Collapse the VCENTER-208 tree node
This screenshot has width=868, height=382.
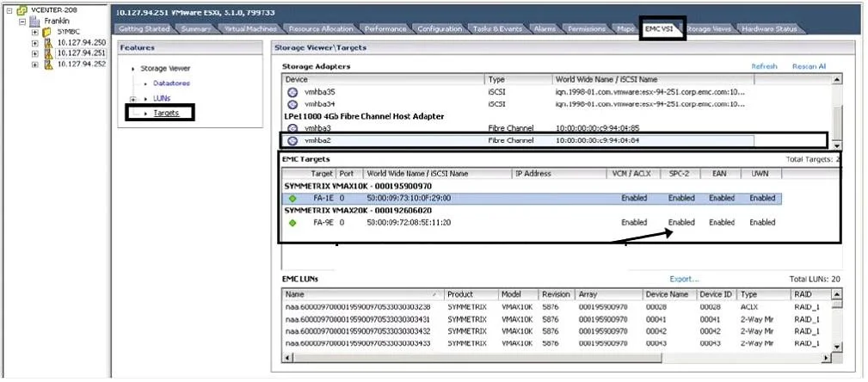pyautogui.click(x=9, y=10)
